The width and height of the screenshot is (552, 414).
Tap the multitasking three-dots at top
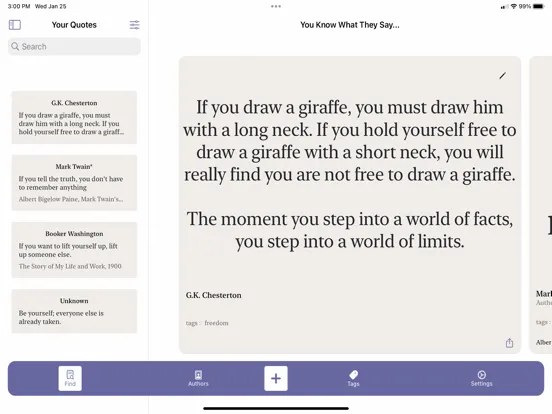276,6
